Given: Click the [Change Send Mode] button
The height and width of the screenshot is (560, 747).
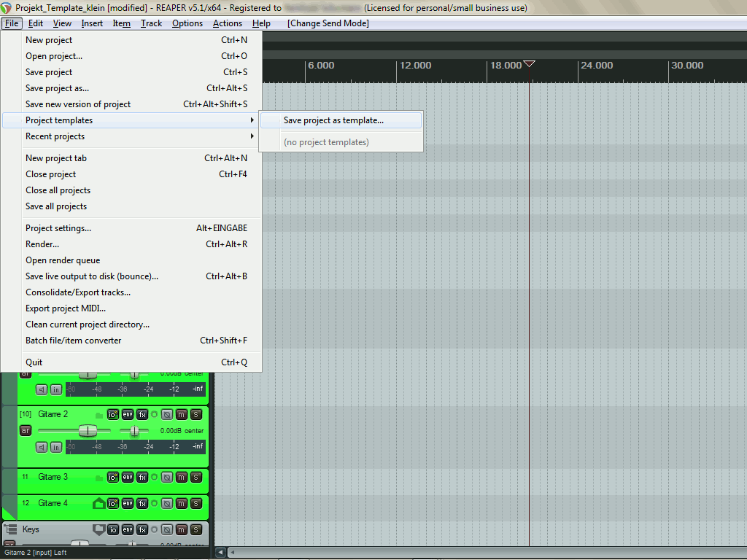Looking at the screenshot, I should (x=328, y=23).
